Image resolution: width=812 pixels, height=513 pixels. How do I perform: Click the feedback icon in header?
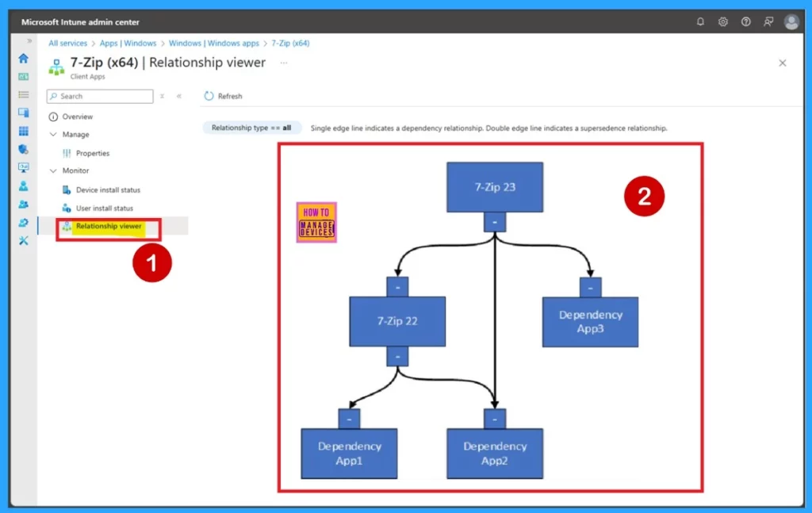(x=768, y=21)
